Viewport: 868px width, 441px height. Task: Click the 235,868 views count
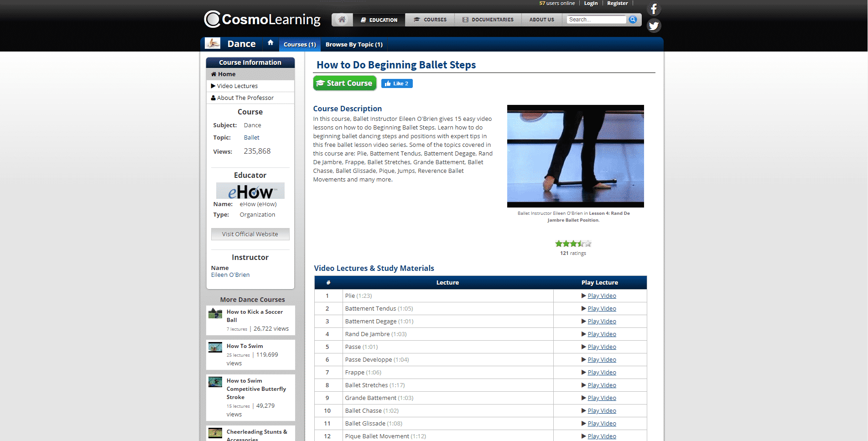point(257,151)
